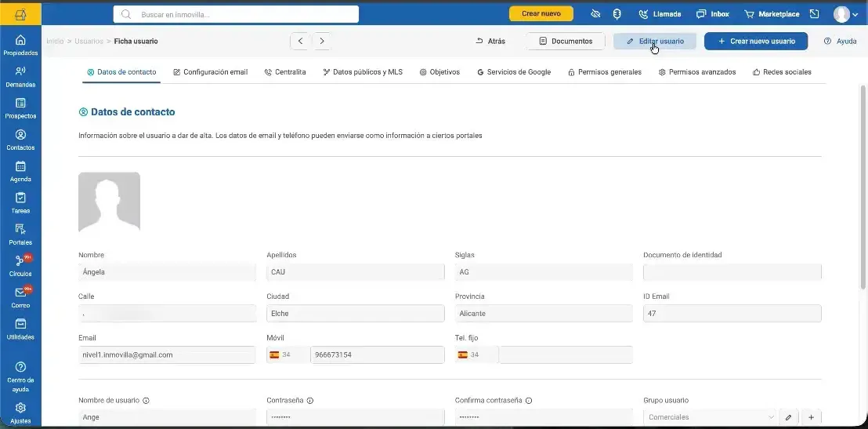Click the Provincia field with Alicante
Viewport: 868px width, 429px height.
click(544, 313)
